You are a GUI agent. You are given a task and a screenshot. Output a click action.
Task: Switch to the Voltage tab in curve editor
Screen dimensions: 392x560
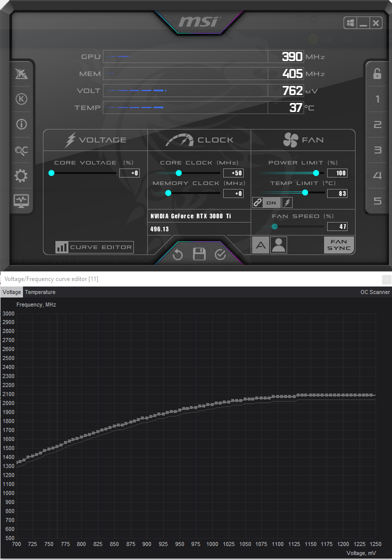(x=11, y=292)
